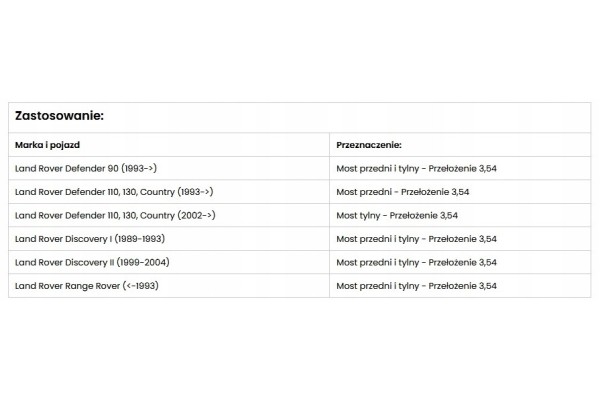Viewport: 600px width, 400px height.
Task: Click the Land Rover Range Rover (<-1993) cell
Action: coord(169,286)
